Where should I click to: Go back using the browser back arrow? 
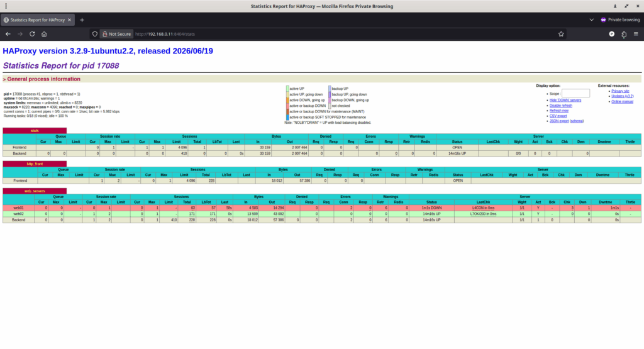click(x=8, y=34)
